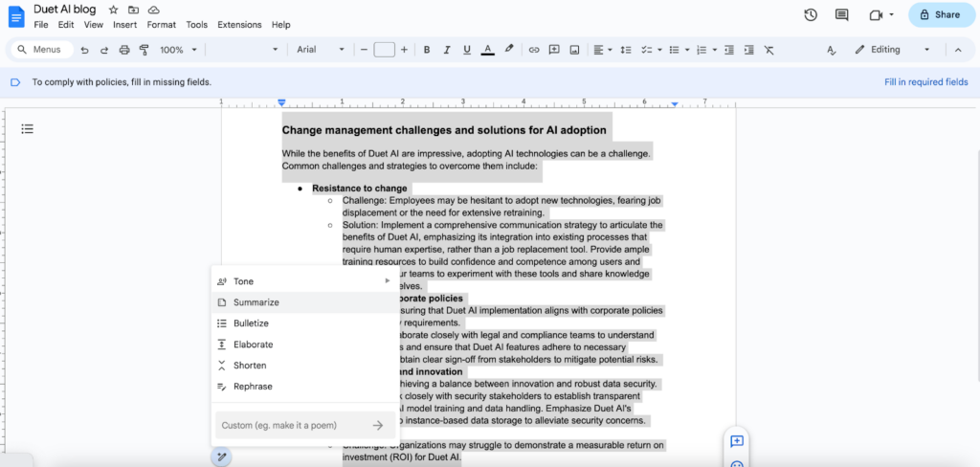Choose Summarize from the AI menu

tap(303, 302)
